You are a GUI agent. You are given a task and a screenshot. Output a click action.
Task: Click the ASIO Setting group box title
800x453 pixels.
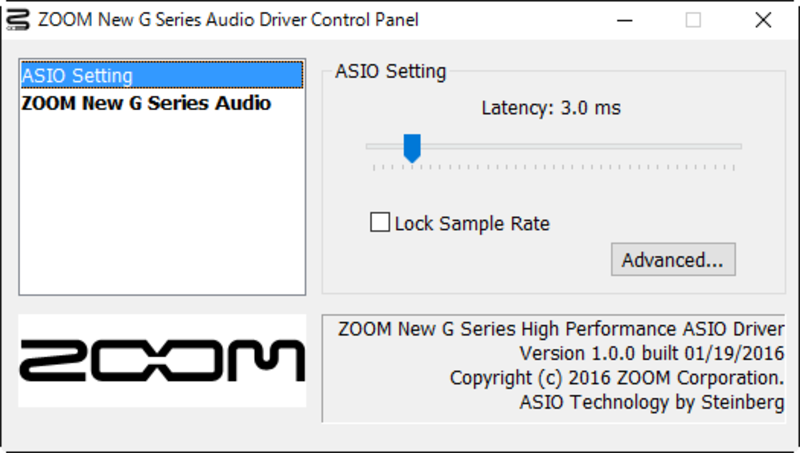point(390,71)
